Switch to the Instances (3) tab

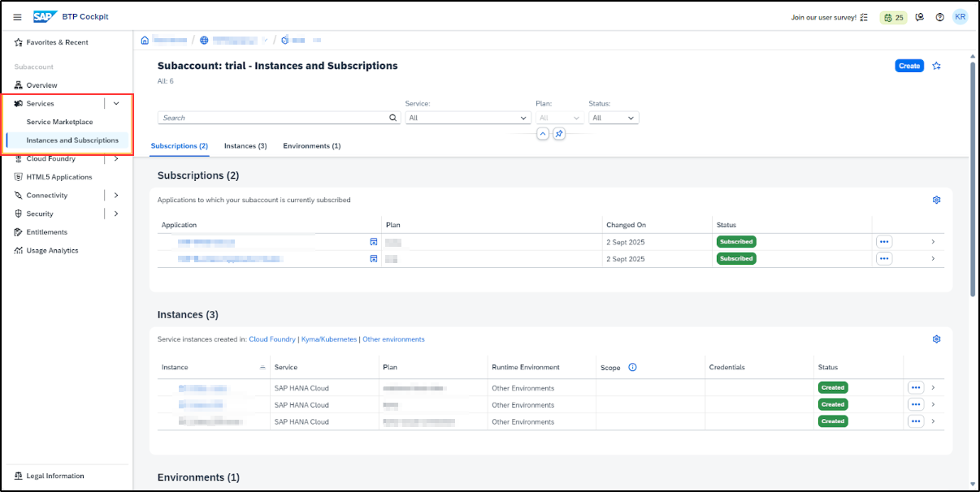[245, 146]
